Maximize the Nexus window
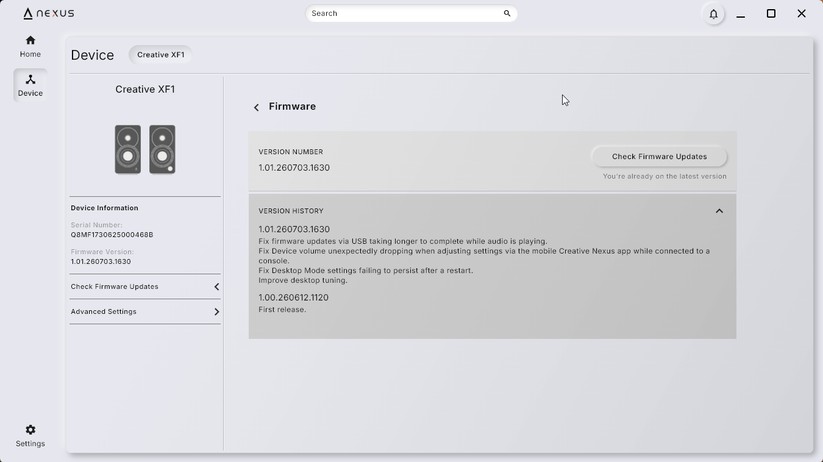 click(x=771, y=14)
